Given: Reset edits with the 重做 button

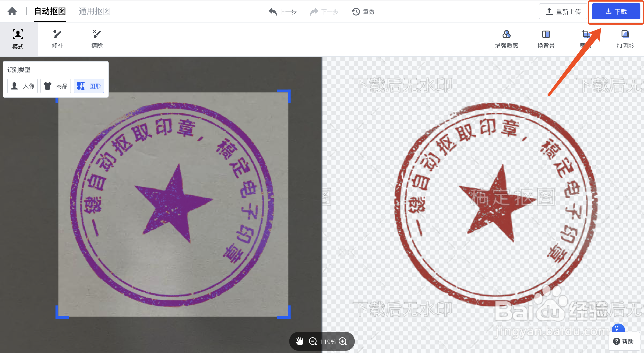Looking at the screenshot, I should [x=363, y=12].
